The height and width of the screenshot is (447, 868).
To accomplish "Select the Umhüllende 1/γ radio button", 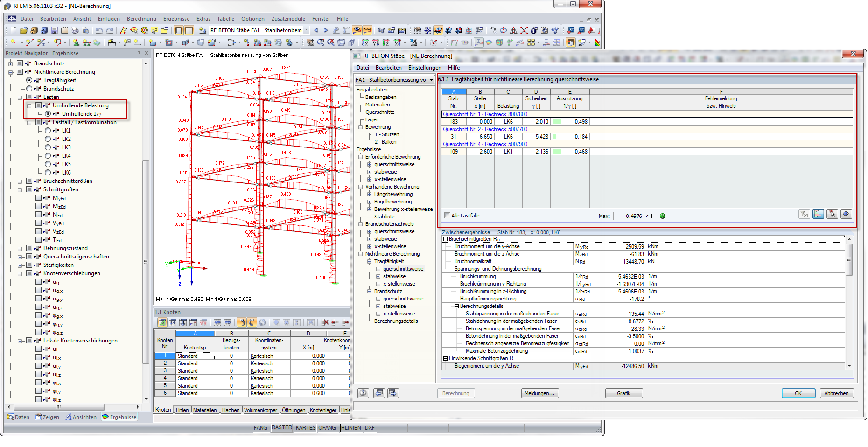I will point(48,114).
